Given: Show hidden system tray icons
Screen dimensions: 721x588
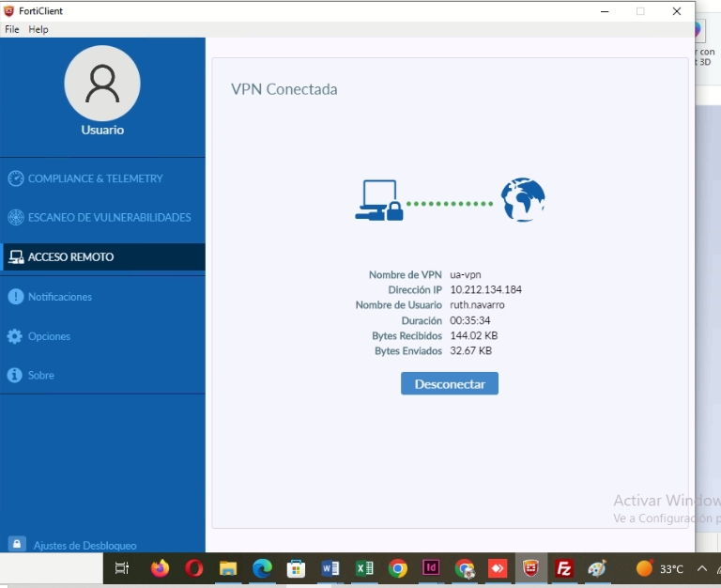Looking at the screenshot, I should coord(702,568).
